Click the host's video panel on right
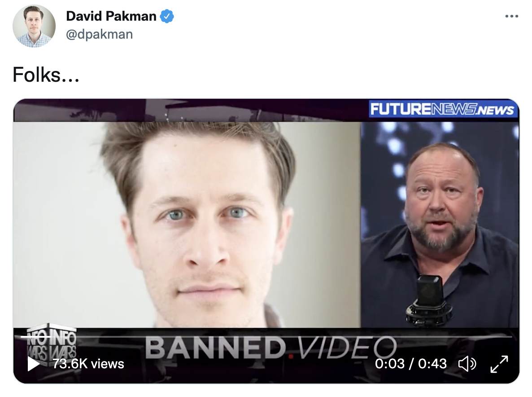532x397 pixels. pos(440,225)
